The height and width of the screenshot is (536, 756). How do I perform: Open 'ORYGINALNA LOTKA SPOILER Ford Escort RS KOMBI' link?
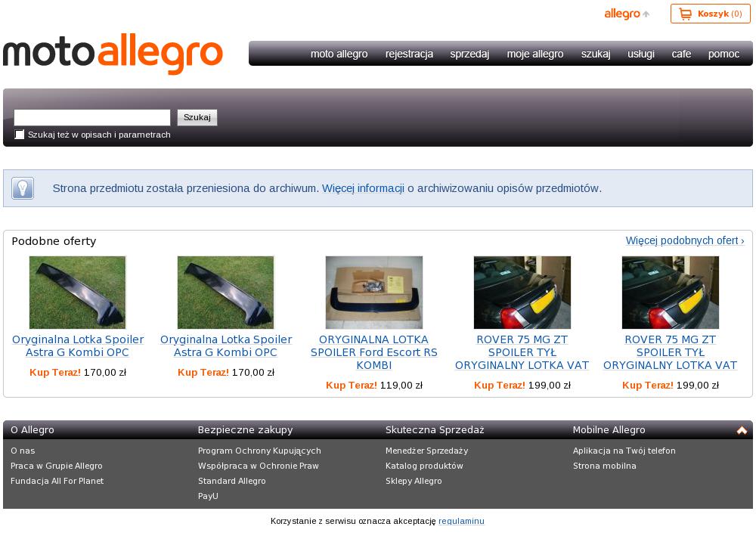[x=374, y=352]
